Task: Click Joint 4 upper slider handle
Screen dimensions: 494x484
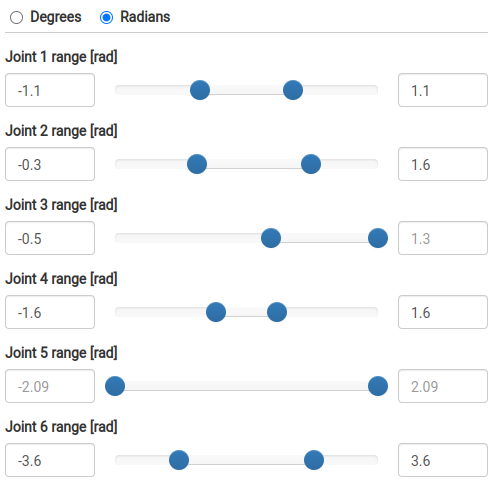Action: coord(277,312)
